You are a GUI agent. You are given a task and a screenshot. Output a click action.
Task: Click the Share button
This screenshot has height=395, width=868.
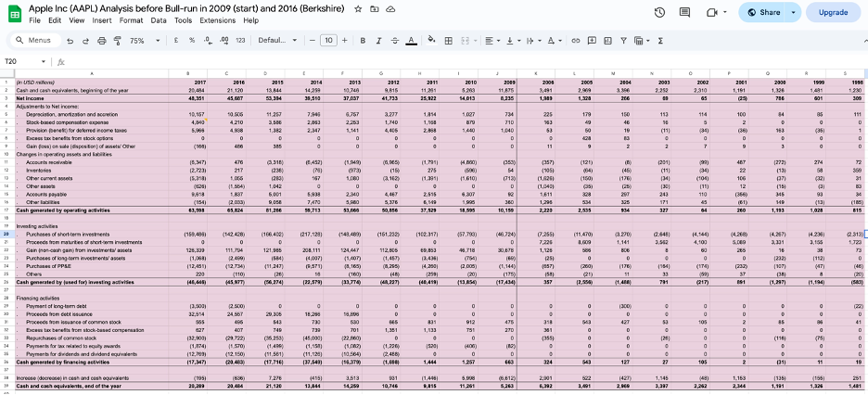[763, 12]
